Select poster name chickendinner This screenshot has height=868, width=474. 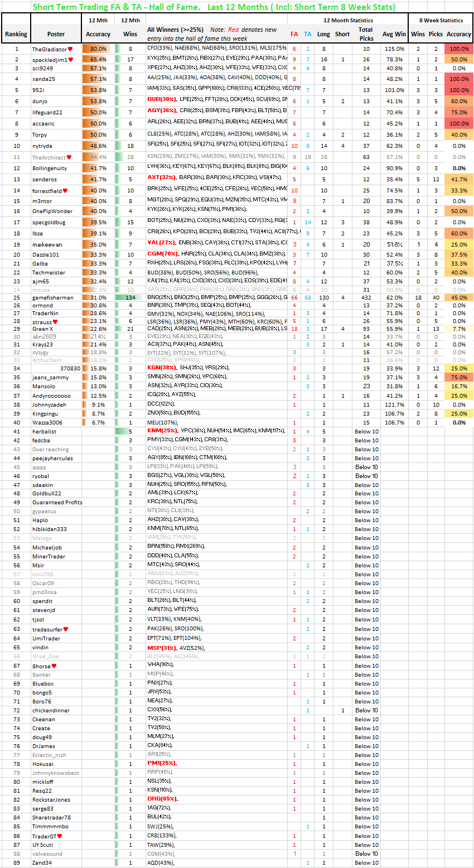tap(51, 711)
